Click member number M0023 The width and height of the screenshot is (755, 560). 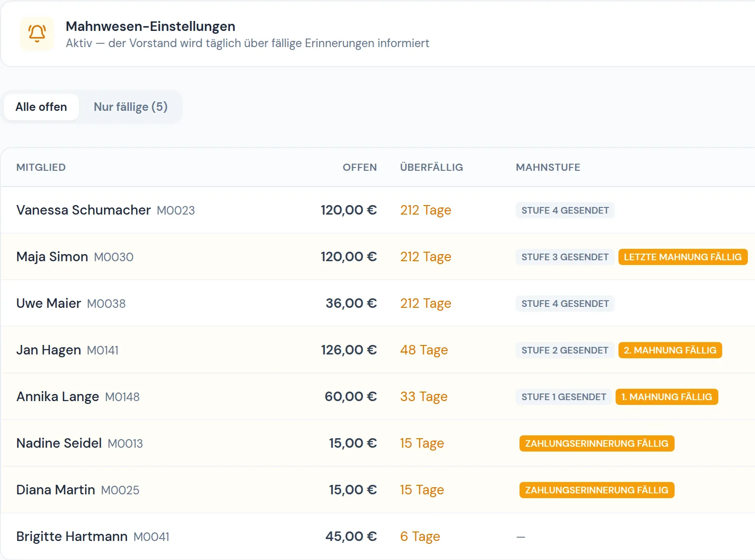pyautogui.click(x=176, y=210)
